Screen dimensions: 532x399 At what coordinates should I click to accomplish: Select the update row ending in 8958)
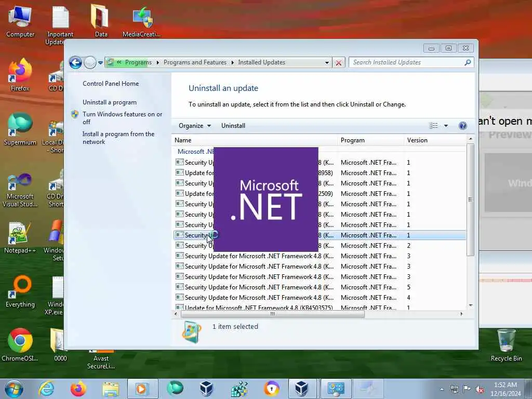[x=320, y=173]
